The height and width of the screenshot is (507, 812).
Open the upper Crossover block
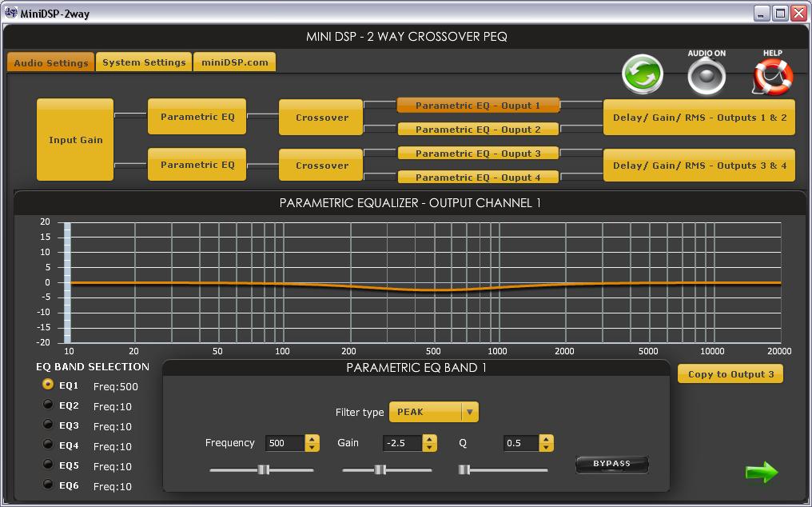(321, 118)
